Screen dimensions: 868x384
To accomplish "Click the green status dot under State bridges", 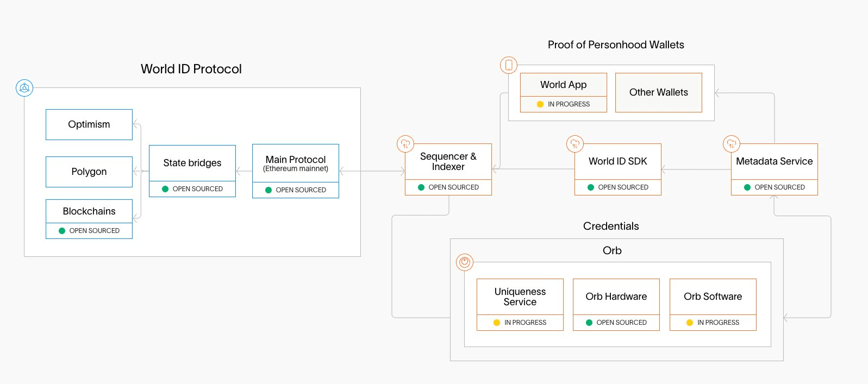I will [165, 189].
